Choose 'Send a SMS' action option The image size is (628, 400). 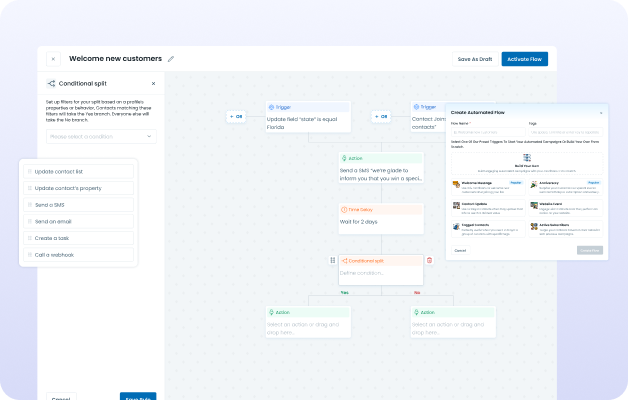(x=78, y=205)
